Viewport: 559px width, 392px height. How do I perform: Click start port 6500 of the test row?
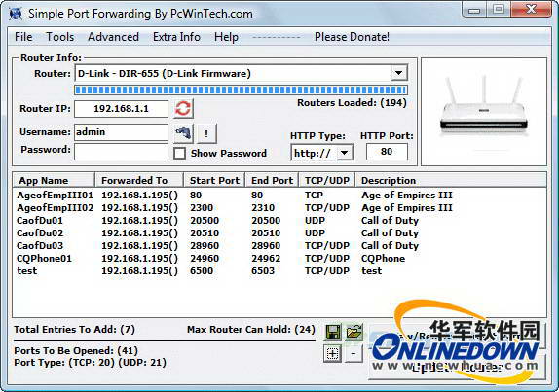tap(202, 271)
